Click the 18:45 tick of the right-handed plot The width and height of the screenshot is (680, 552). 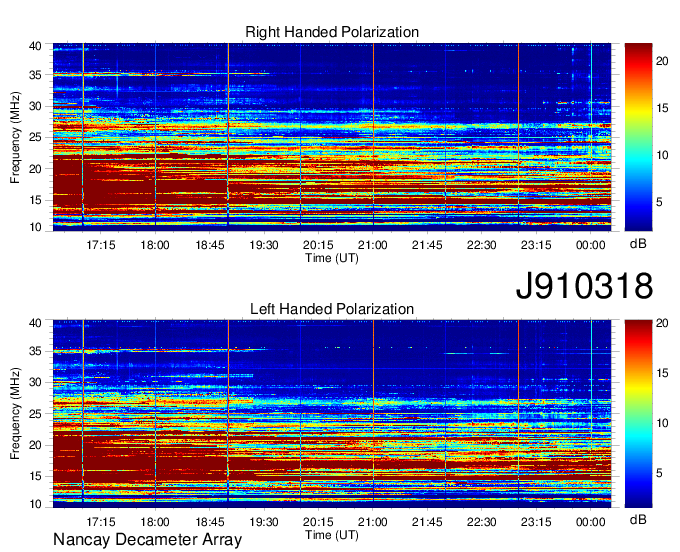click(209, 245)
